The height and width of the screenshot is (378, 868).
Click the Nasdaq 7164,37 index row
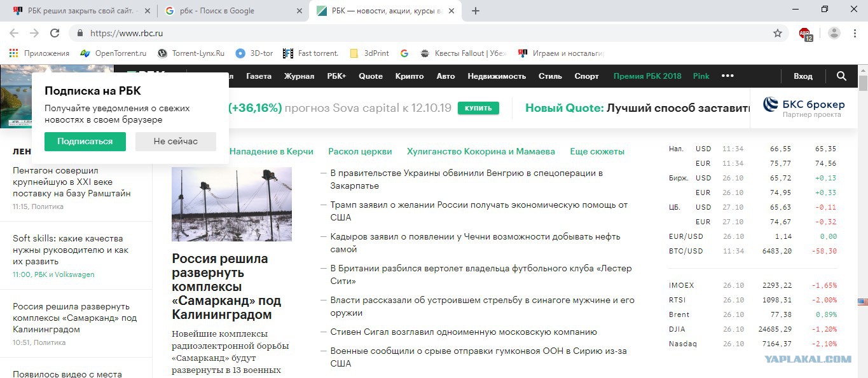tap(753, 344)
